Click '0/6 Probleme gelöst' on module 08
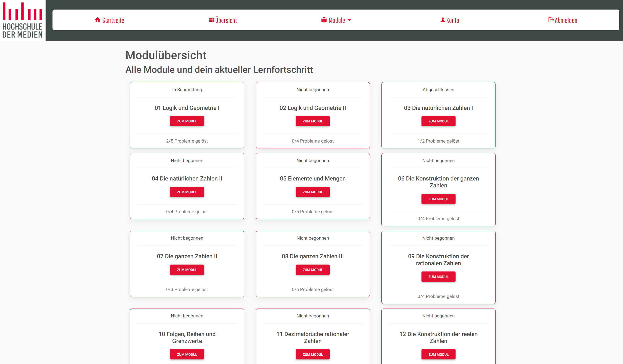Screen dimensions: 623x364 313,289
